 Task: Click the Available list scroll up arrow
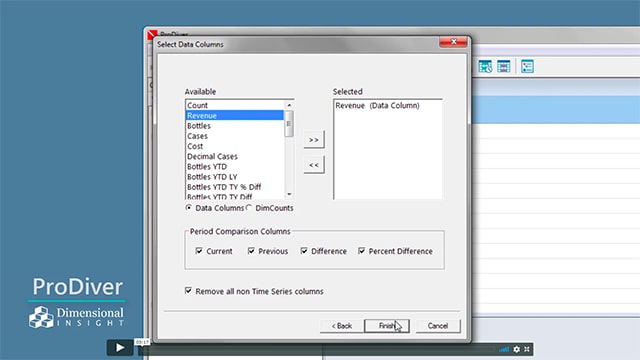coord(289,105)
